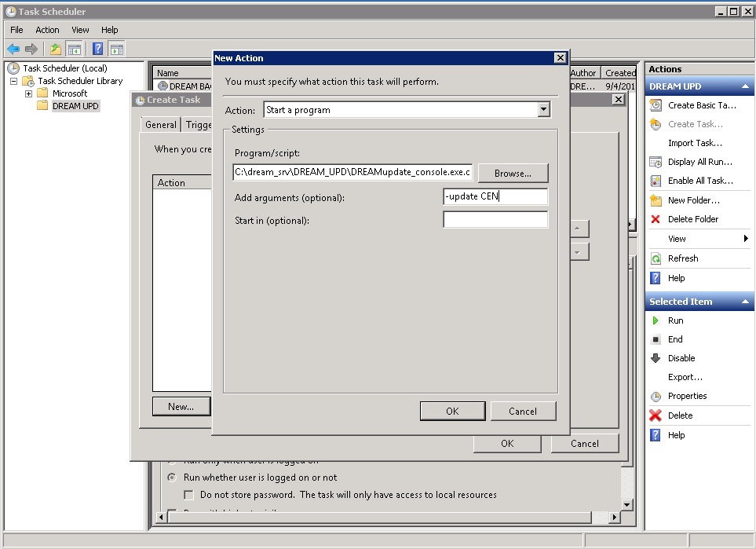Click the horizontal scrollbar right arrow
Screen dimensions: 756x549
[614, 517]
